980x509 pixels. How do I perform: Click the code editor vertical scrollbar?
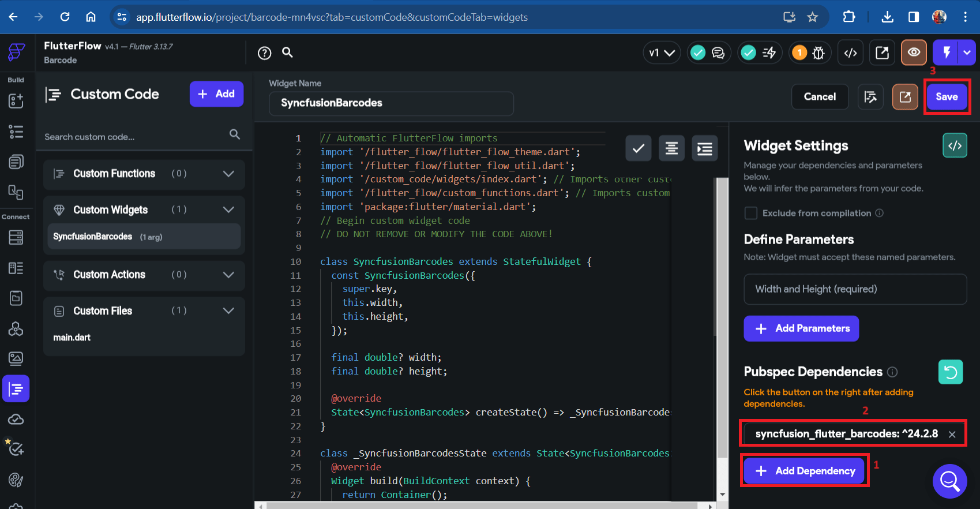[722, 317]
